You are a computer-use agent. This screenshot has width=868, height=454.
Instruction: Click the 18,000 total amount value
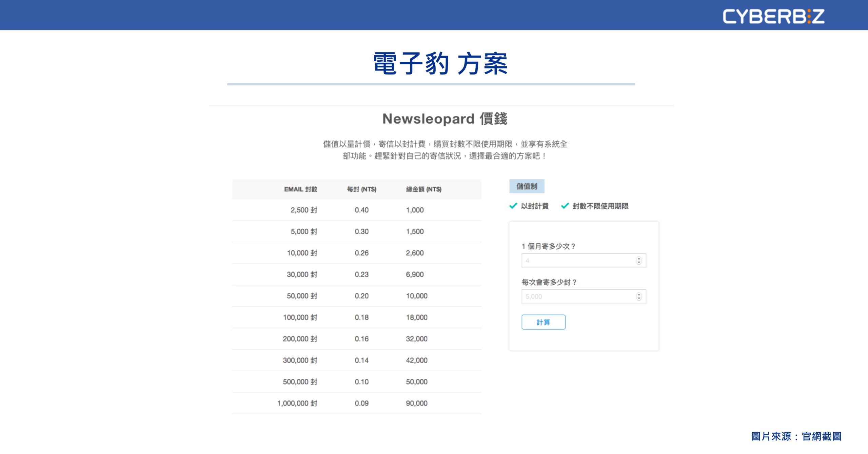417,317
